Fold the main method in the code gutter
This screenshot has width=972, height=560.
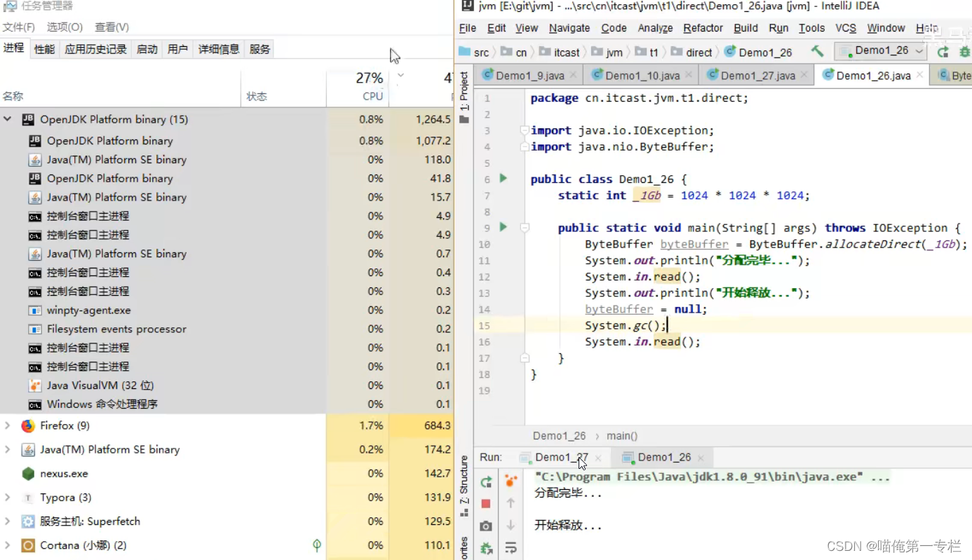[x=523, y=228]
